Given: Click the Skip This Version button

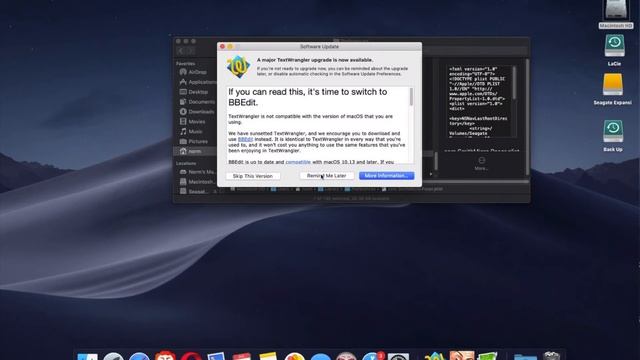Looking at the screenshot, I should click(x=253, y=176).
